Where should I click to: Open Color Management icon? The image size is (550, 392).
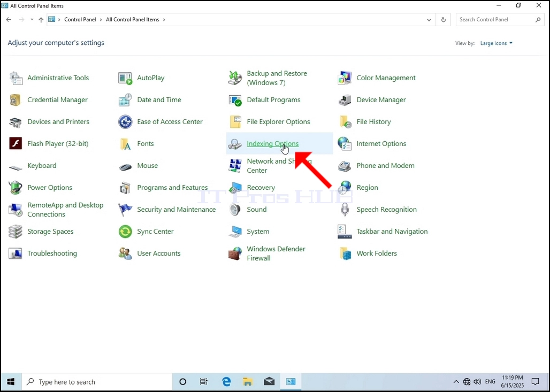(345, 78)
